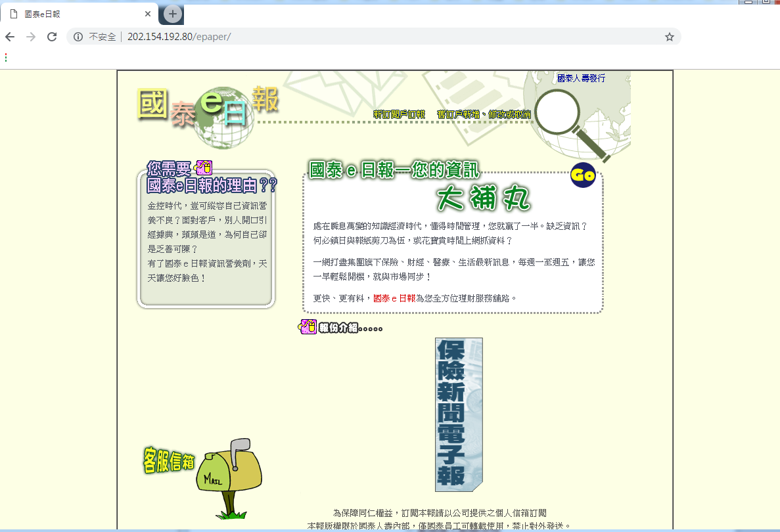Close the 國泰e日報 tab
This screenshot has width=780, height=532.
coord(148,14)
